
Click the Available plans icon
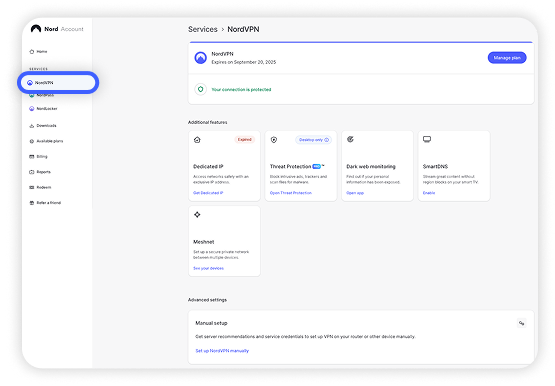(x=32, y=141)
